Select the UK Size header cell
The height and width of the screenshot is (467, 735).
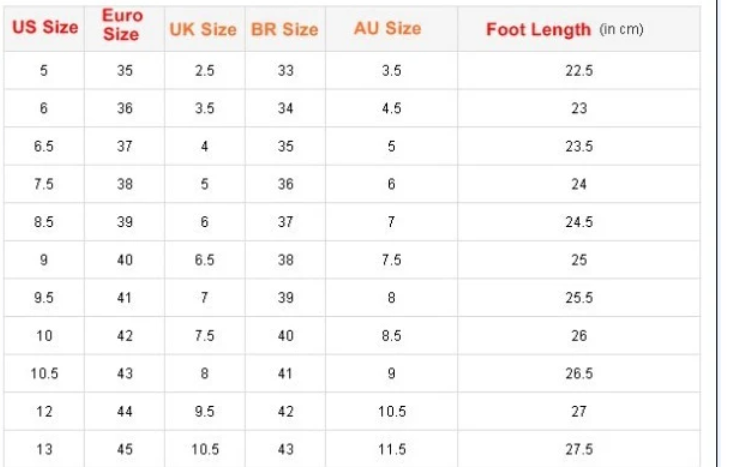(203, 29)
